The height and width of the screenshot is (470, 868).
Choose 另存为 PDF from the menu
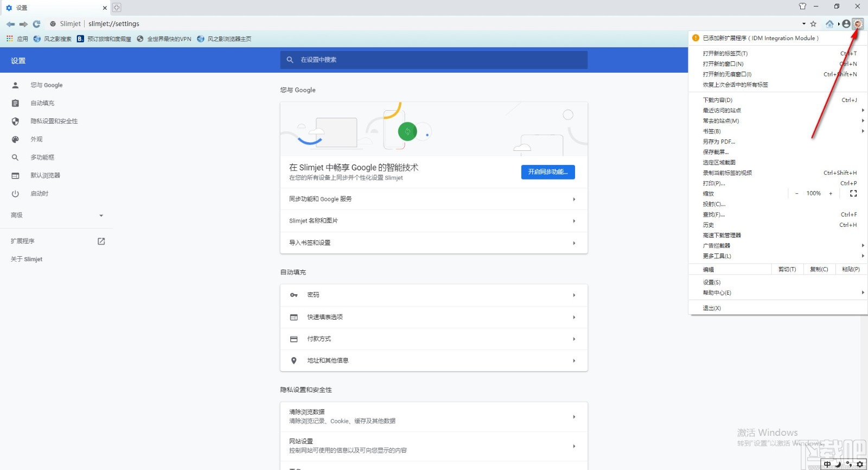[778, 142]
